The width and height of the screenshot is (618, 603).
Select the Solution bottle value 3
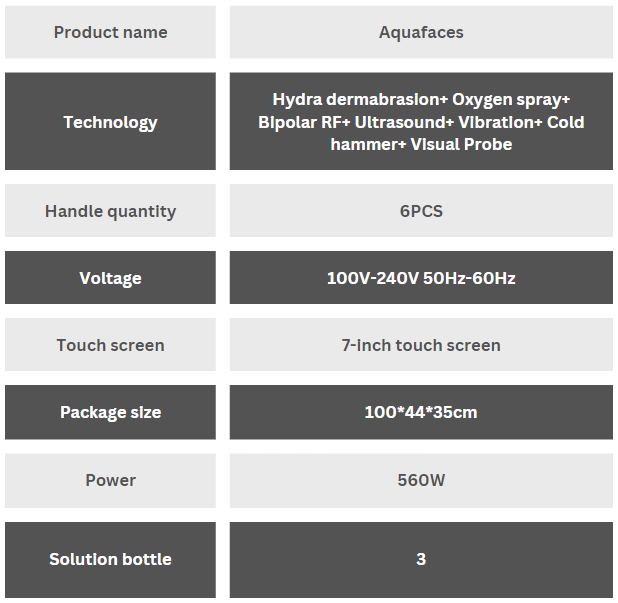click(421, 559)
